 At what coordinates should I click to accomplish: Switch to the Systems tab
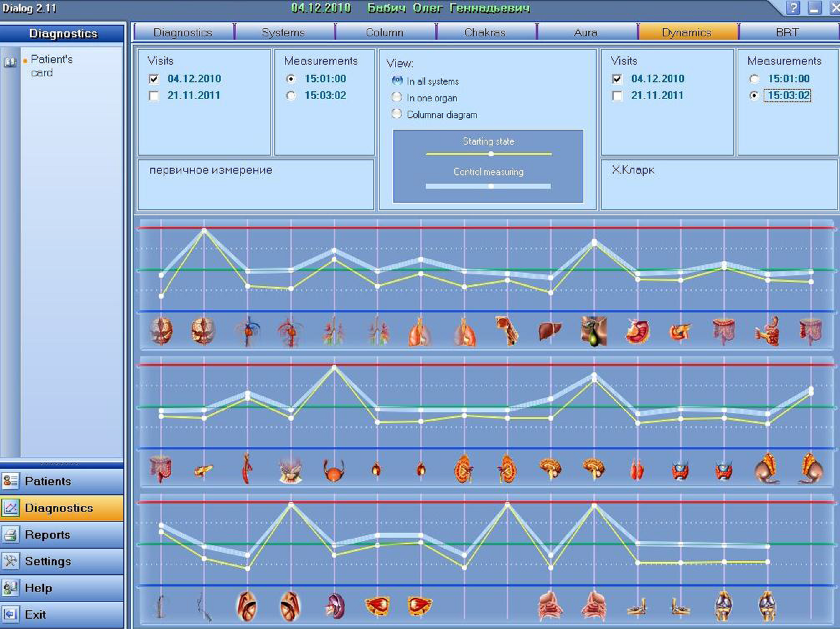tap(283, 32)
